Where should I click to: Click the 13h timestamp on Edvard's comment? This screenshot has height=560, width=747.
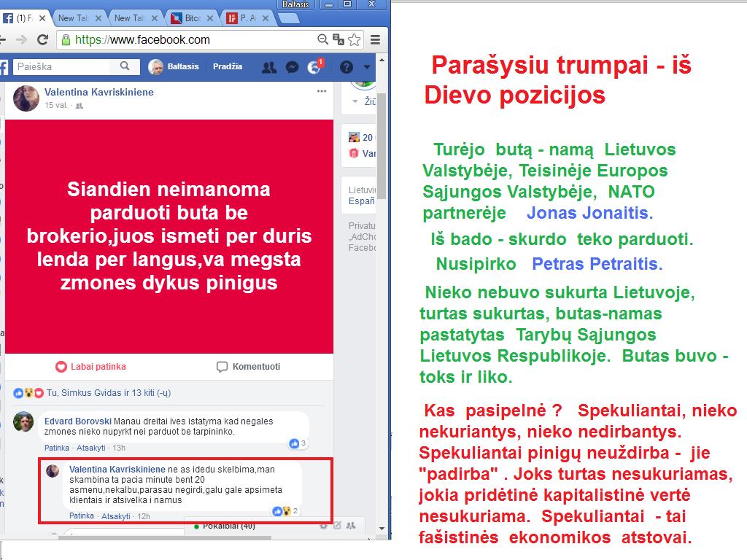tap(119, 448)
